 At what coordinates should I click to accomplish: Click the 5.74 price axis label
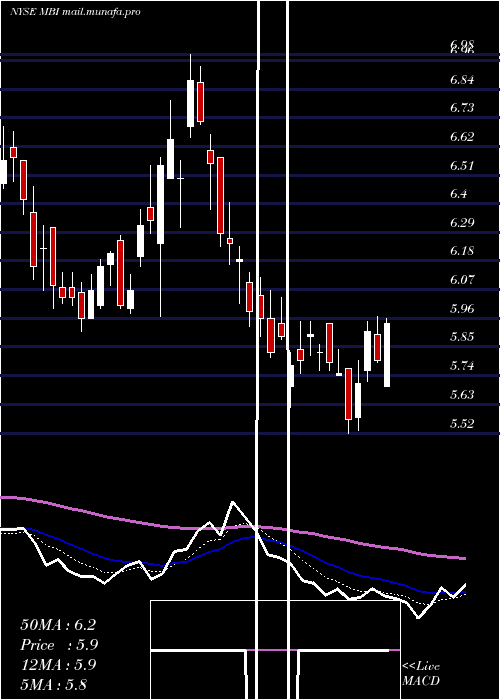pyautogui.click(x=462, y=366)
